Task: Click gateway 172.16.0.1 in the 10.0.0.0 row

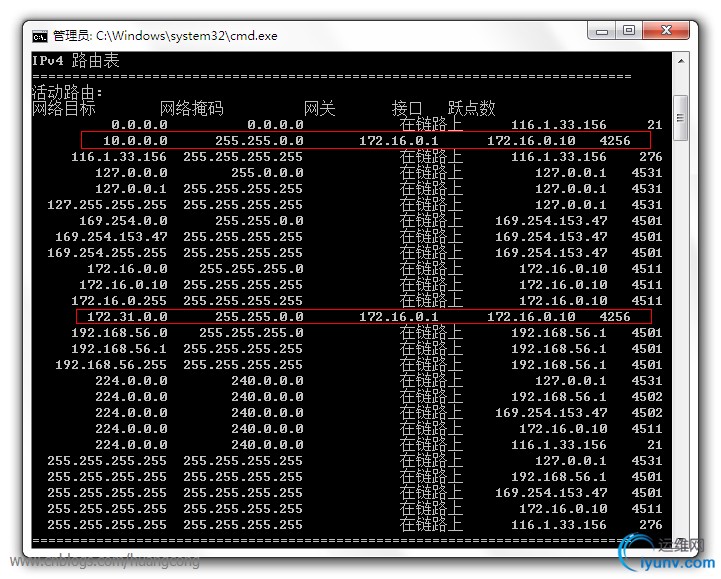Action: [399, 141]
